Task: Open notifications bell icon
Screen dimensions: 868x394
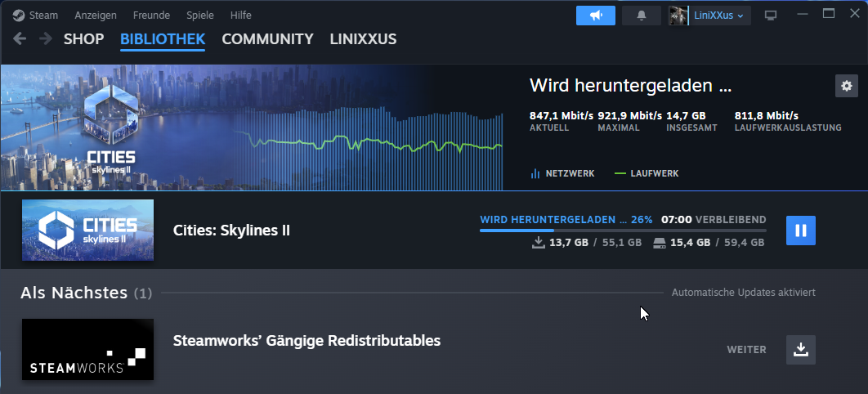Action: pos(642,16)
